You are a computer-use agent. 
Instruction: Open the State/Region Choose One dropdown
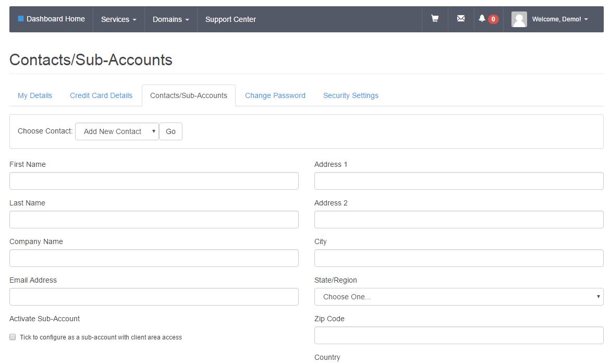458,296
